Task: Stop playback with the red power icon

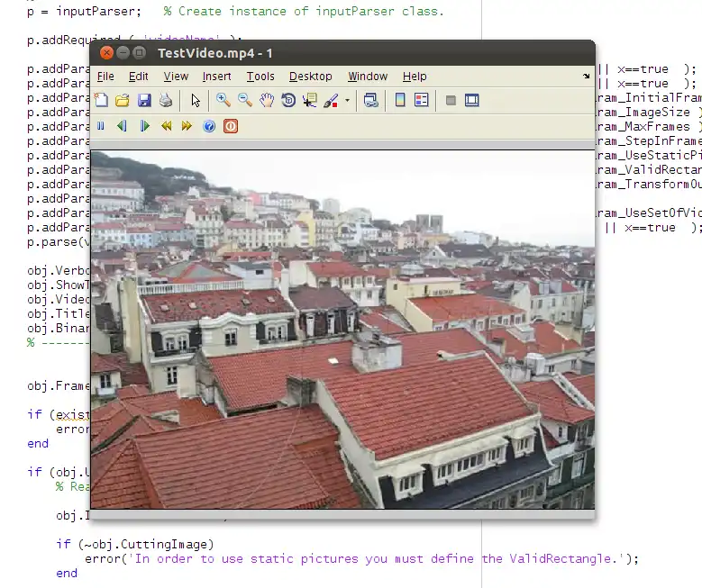Action: [x=231, y=126]
